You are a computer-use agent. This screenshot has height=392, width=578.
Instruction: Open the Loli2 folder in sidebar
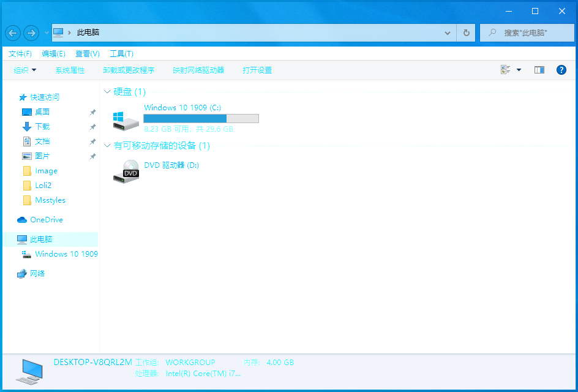43,186
